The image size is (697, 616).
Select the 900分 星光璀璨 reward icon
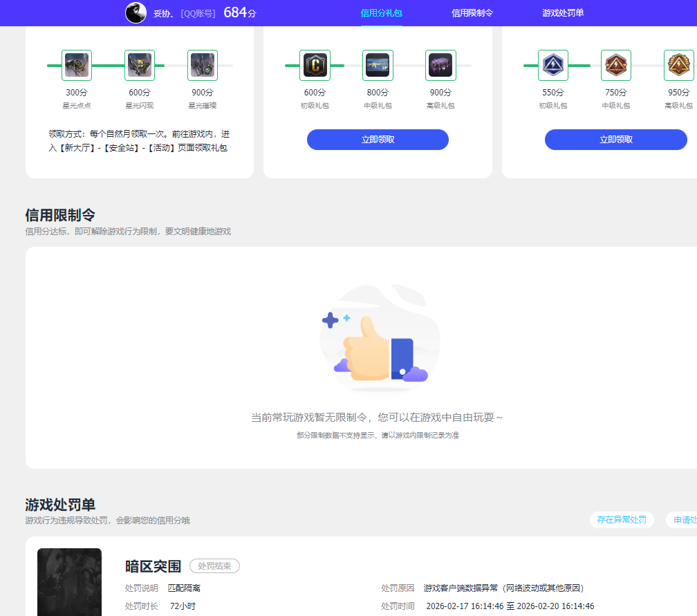click(x=203, y=65)
